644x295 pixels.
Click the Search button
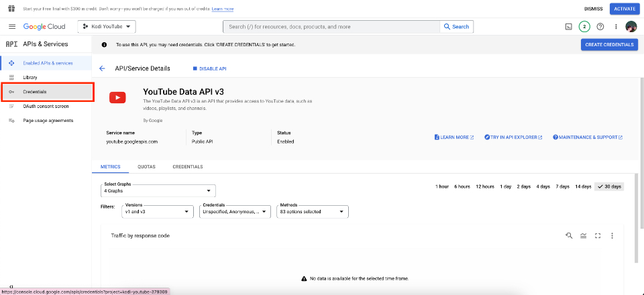457,27
